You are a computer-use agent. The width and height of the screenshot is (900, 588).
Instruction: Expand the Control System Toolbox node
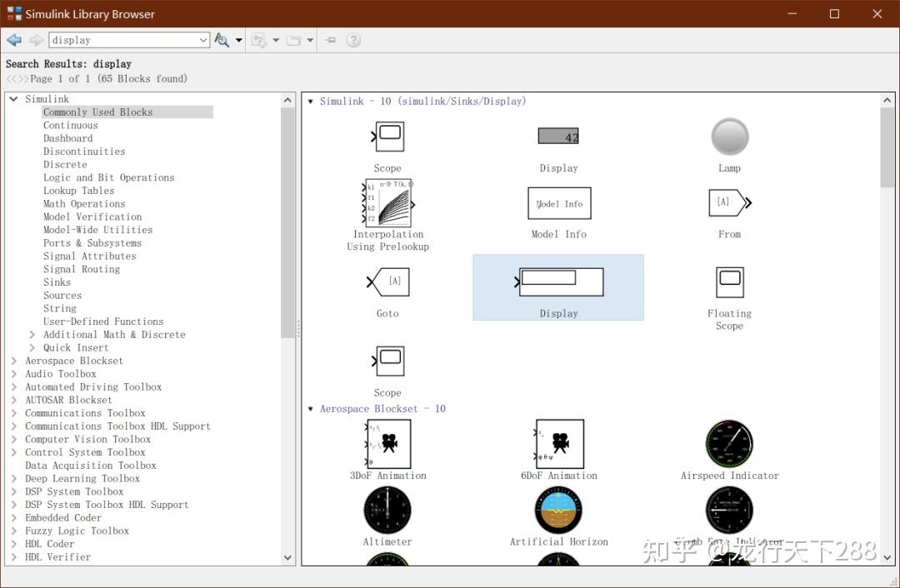point(14,452)
